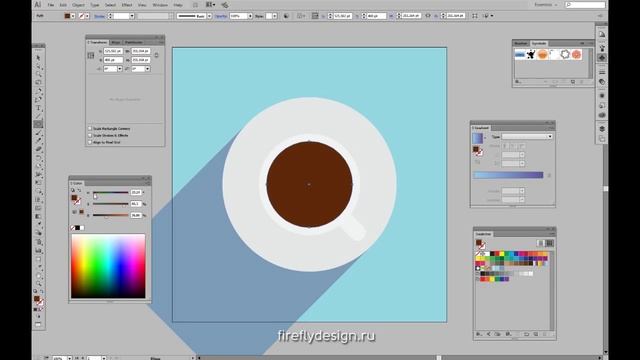Image resolution: width=640 pixels, height=360 pixels.
Task: Open the Gradient Type dropdown
Action: (x=527, y=136)
